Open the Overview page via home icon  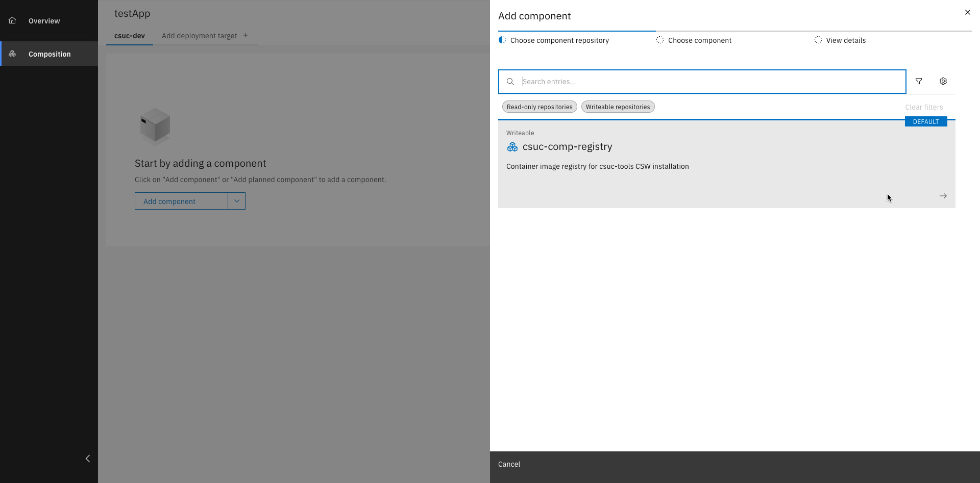click(x=12, y=20)
